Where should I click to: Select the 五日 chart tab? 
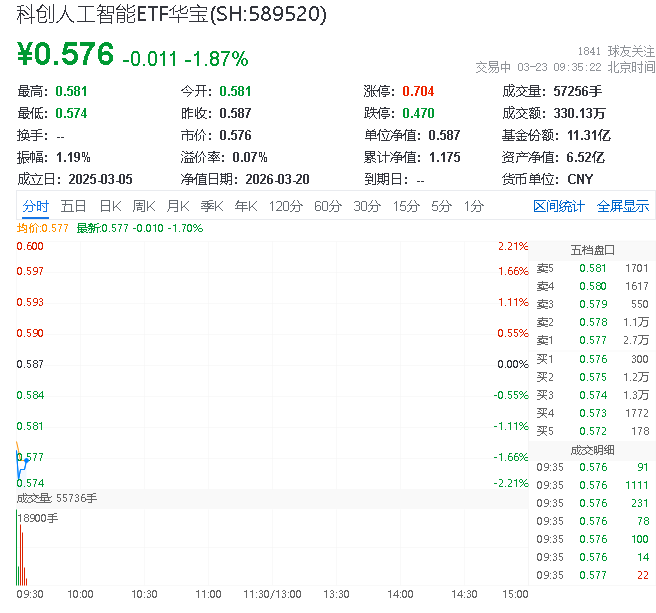click(73, 207)
